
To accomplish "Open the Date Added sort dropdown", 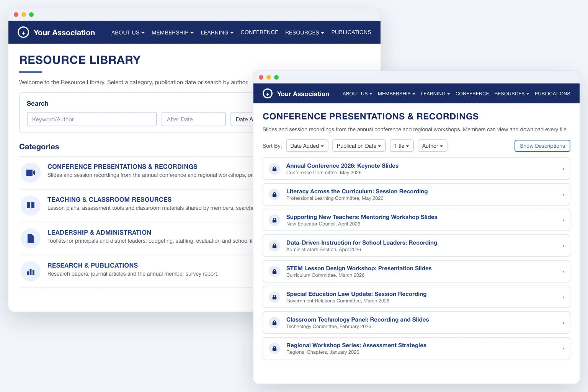I will [307, 146].
